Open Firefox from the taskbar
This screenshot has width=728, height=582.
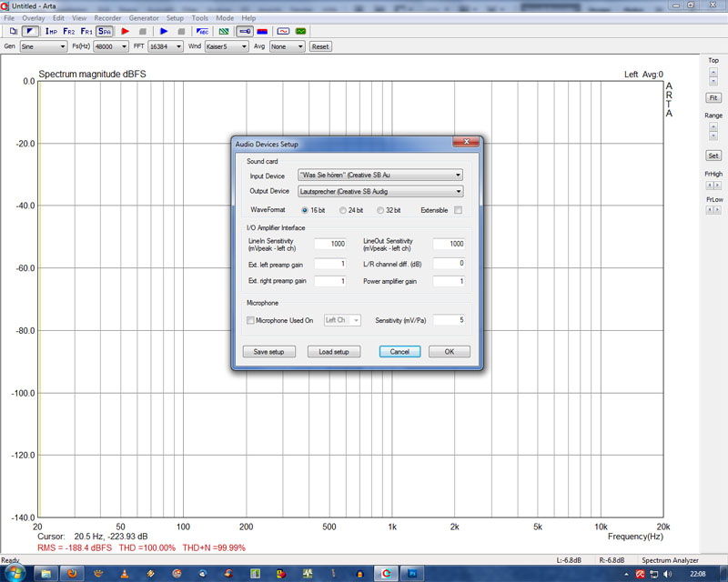click(x=73, y=574)
